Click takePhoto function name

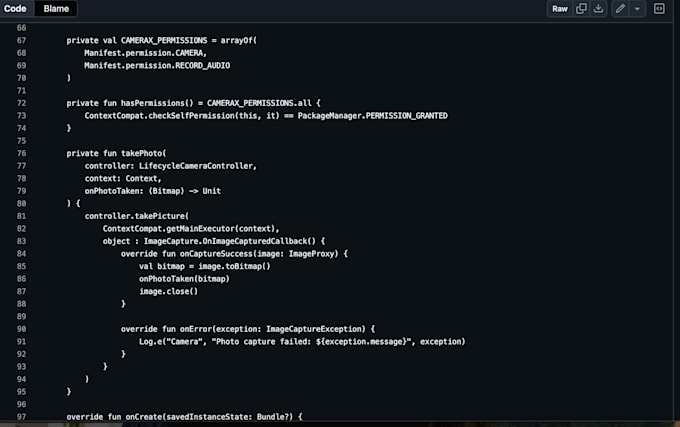coord(141,153)
